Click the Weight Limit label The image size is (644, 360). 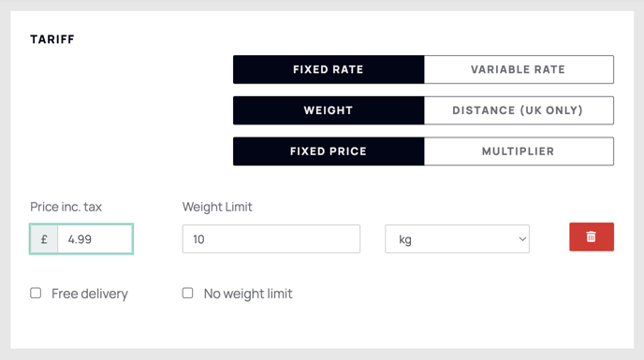pyautogui.click(x=217, y=207)
